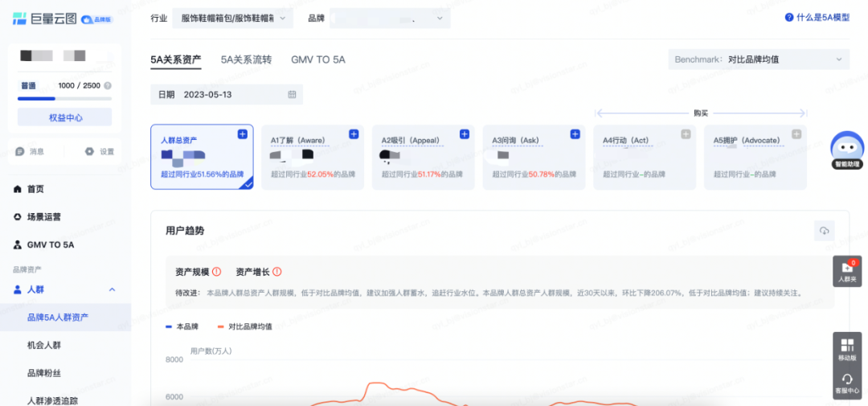Switch to 5A关系流转 tab

[247, 59]
